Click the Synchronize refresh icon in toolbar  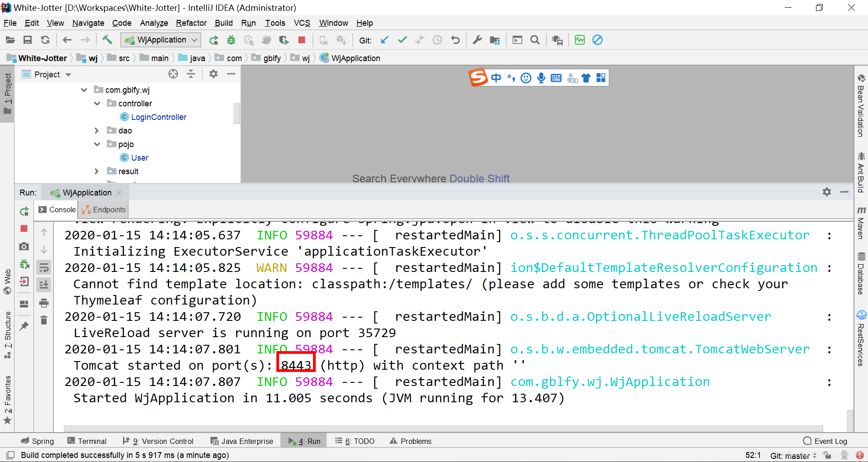(x=45, y=40)
